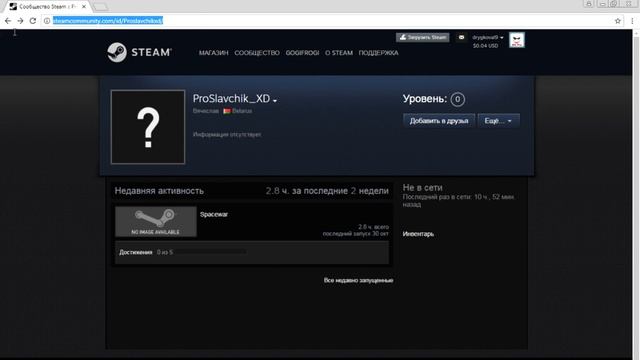Expand the Ещё... dropdown button
Viewport: 640px width, 360px height.
(x=498, y=121)
